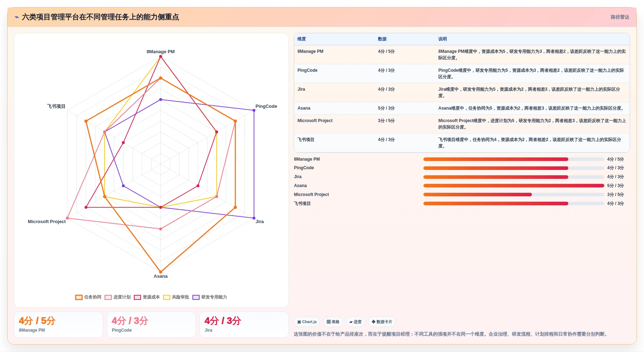
Task: Click the pink data point near Microsoft Project label
Action: tap(67, 218)
